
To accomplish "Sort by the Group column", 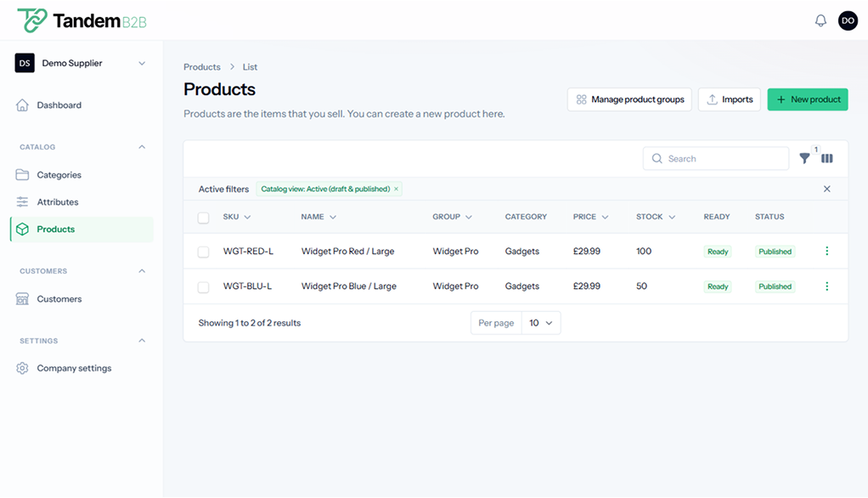I will 452,217.
